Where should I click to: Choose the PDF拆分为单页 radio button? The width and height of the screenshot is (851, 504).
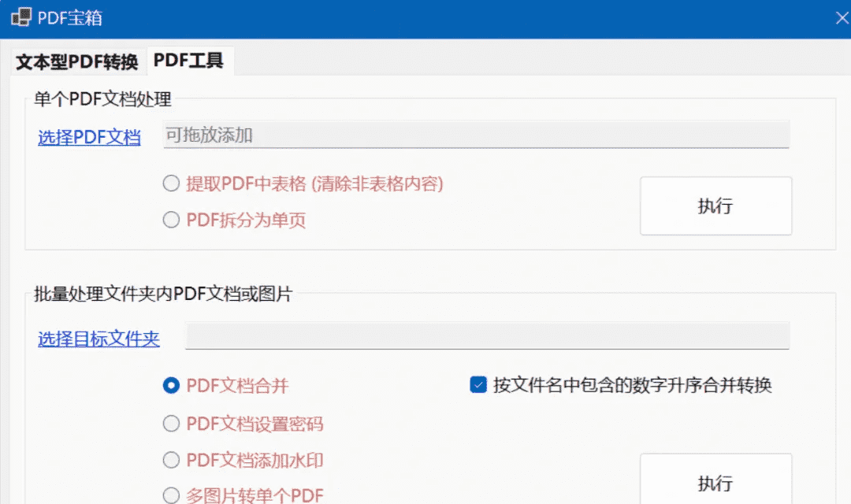(x=235, y=220)
